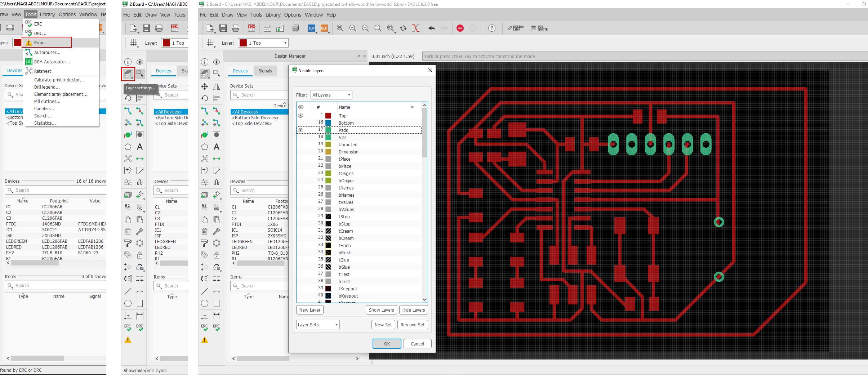Click the PCB Quote icon

point(539,28)
